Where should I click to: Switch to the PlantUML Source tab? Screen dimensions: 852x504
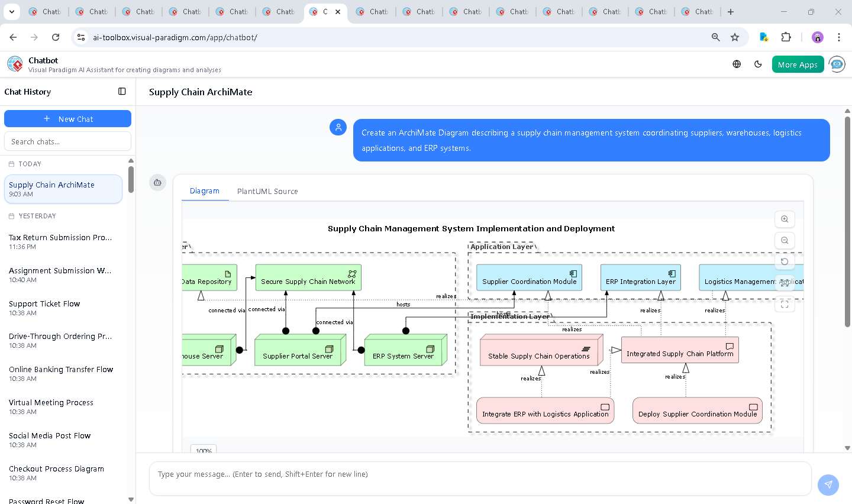(267, 191)
